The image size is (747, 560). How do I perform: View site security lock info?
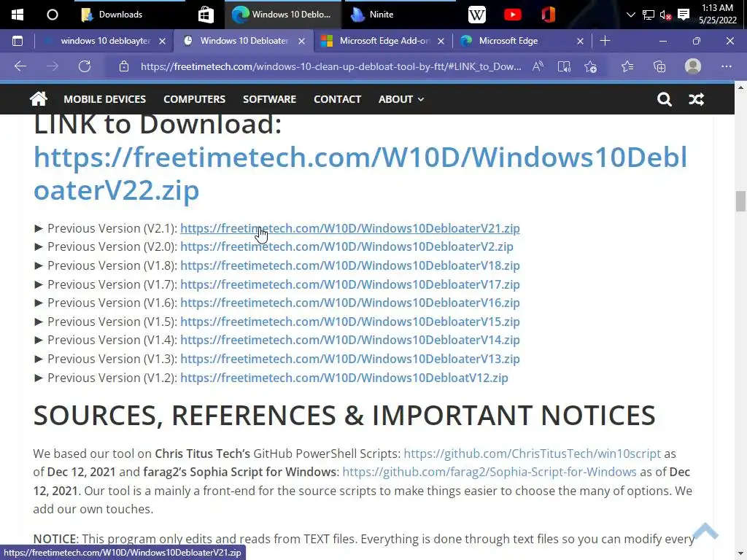point(124,66)
